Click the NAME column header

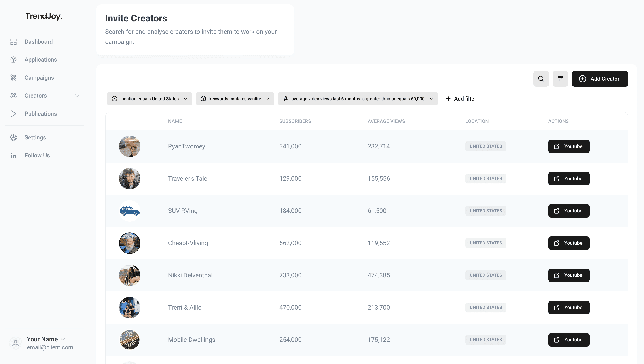(x=175, y=121)
